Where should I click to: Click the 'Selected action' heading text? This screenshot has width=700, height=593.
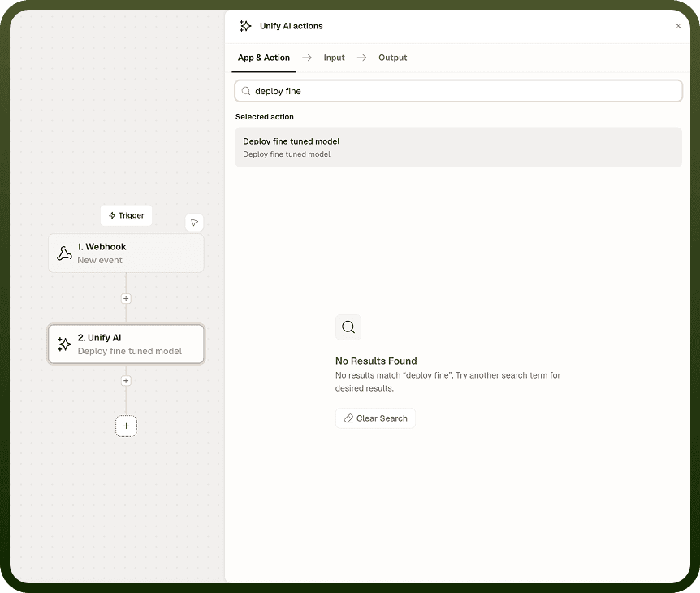point(264,116)
